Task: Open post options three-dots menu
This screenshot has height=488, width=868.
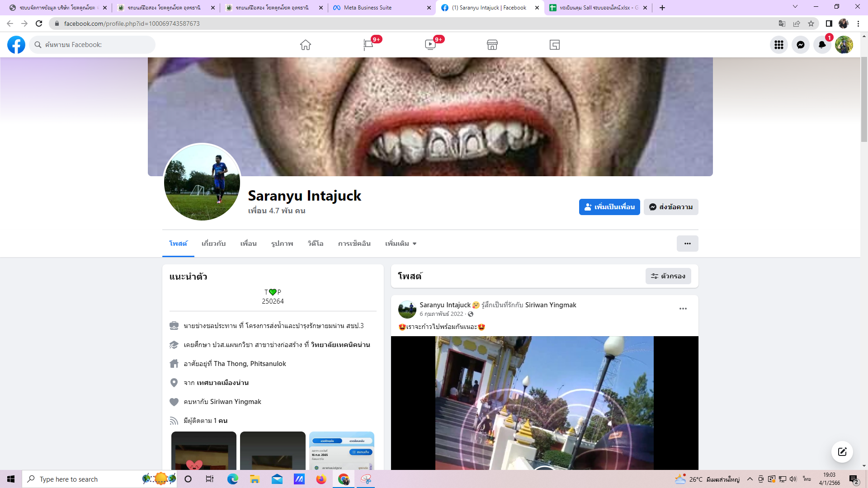Action: [683, 309]
